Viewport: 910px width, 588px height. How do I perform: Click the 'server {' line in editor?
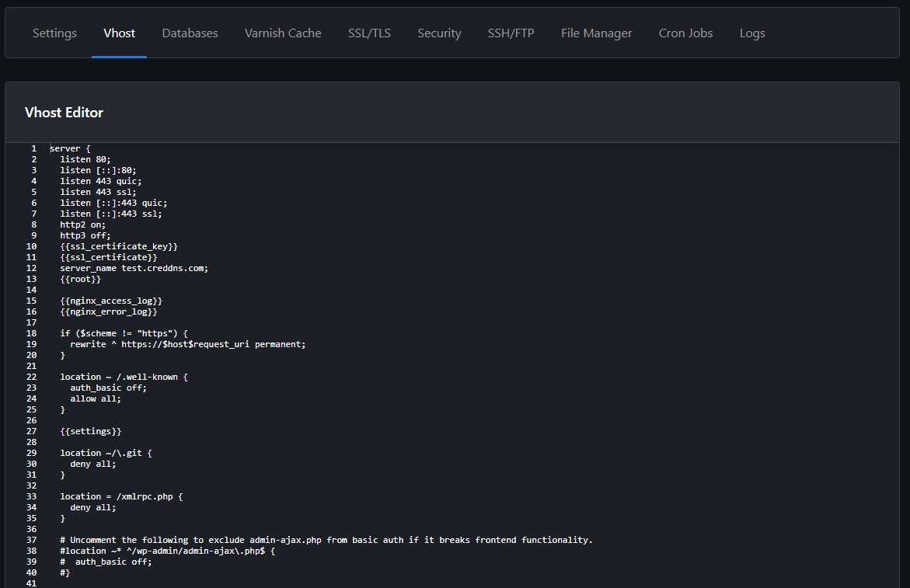tap(70, 148)
